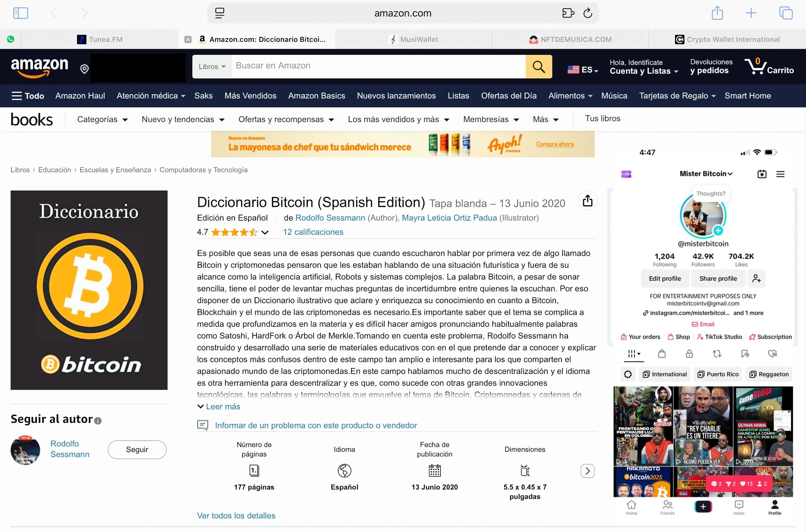Screen dimensions: 806x532
Task: Switch to the Crypto Wallet International tab
Action: (x=727, y=39)
